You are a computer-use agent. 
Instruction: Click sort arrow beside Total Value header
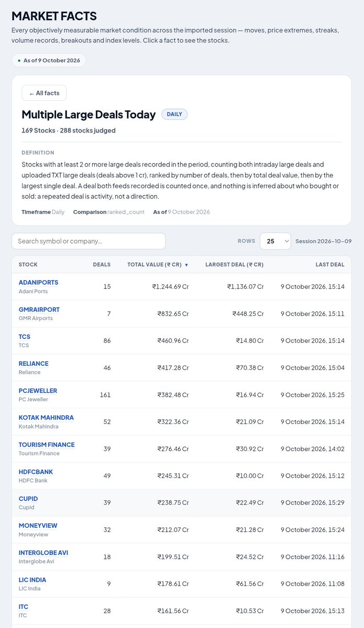tap(186, 265)
